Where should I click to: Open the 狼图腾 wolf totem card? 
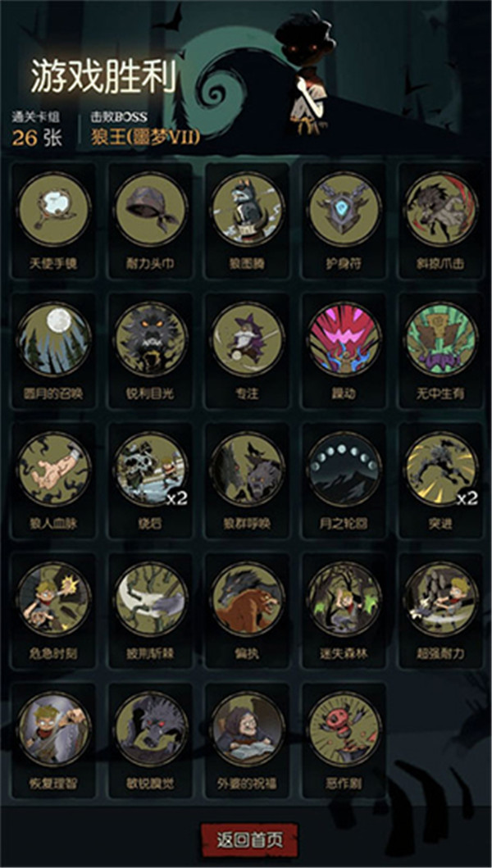(x=248, y=210)
